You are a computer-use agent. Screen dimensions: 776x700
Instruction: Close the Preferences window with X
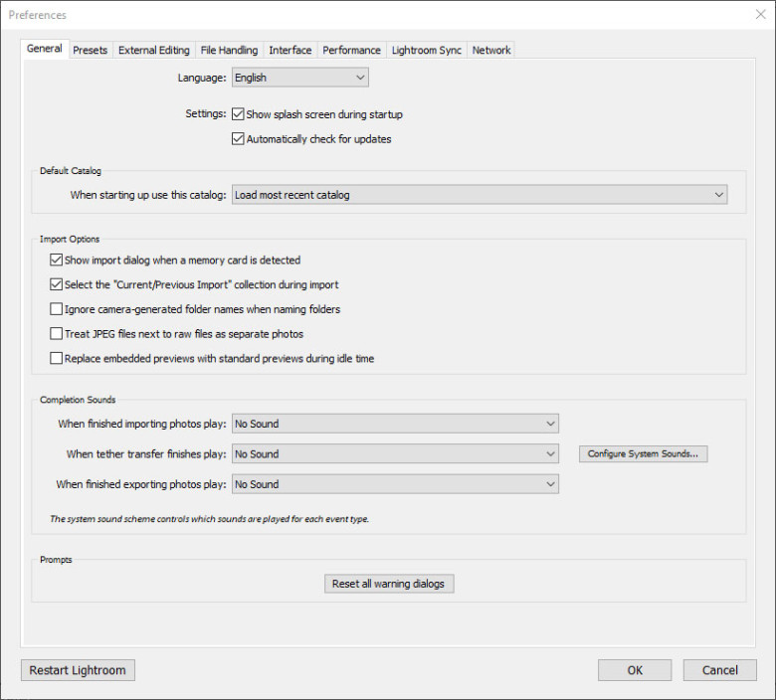click(x=761, y=14)
